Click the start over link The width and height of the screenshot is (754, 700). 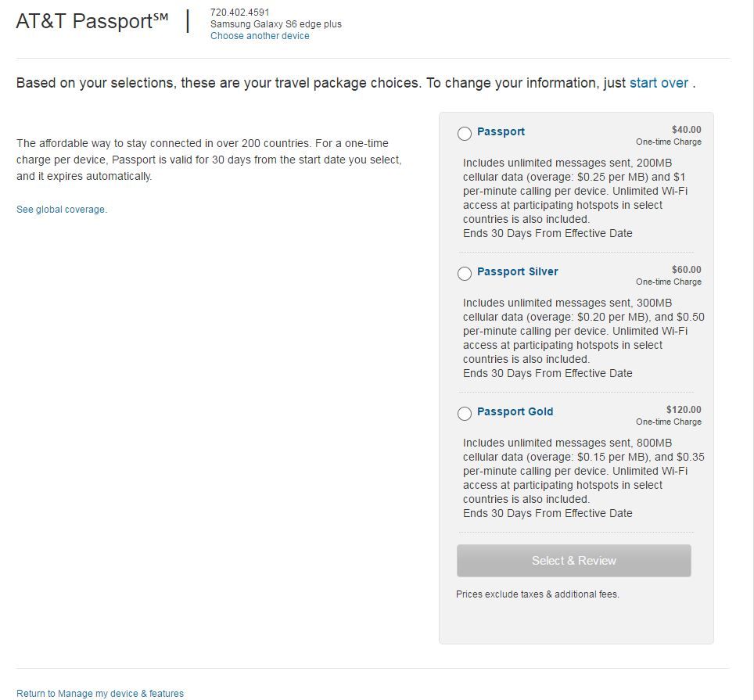(659, 83)
